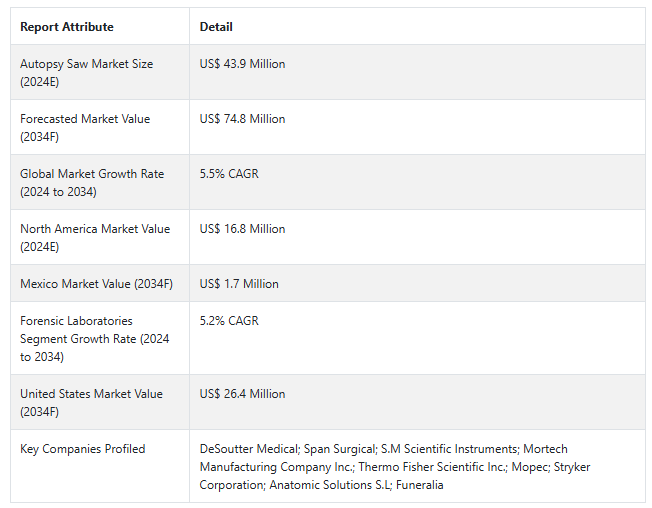Select the Autopsy Saw Market Size cell
This screenshot has height=508, width=652.
[x=100, y=72]
